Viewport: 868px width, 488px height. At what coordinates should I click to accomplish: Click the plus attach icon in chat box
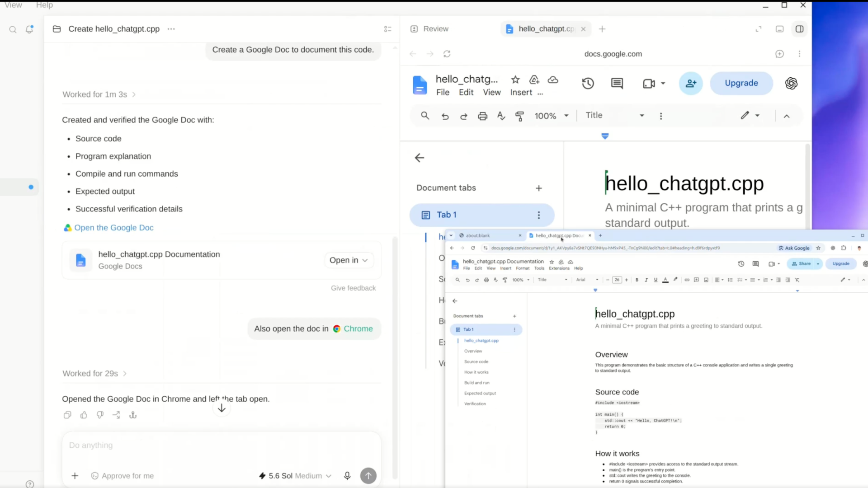click(x=75, y=475)
